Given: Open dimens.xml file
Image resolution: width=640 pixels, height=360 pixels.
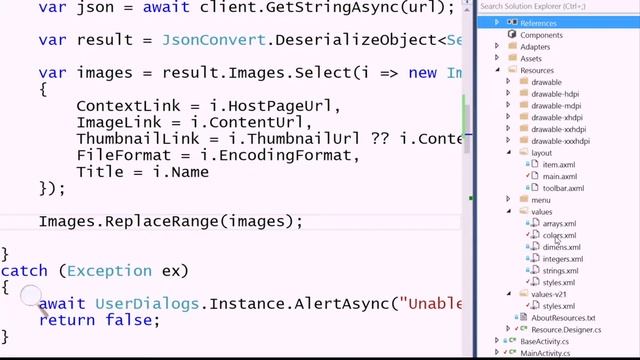Looking at the screenshot, I should pos(562,248).
